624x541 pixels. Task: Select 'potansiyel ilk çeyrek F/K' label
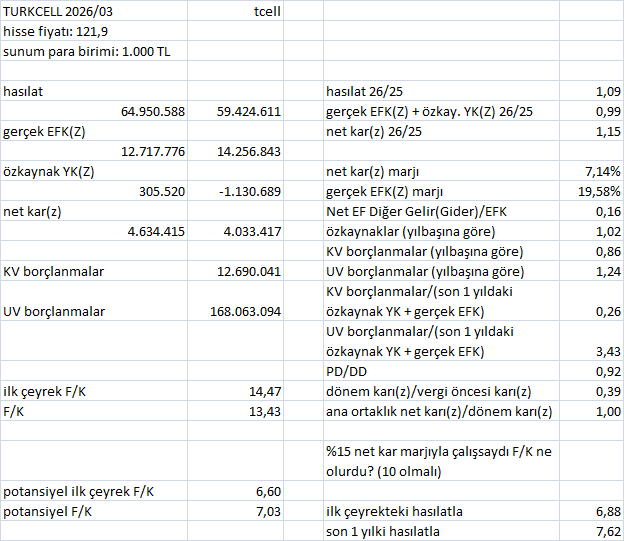[94, 491]
